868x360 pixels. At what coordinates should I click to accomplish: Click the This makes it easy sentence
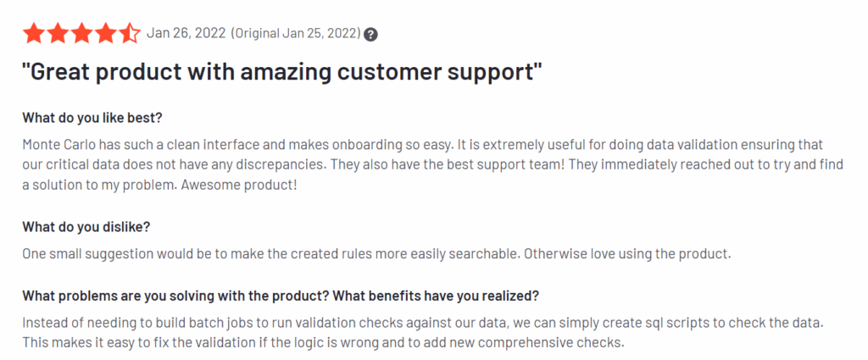click(323, 342)
